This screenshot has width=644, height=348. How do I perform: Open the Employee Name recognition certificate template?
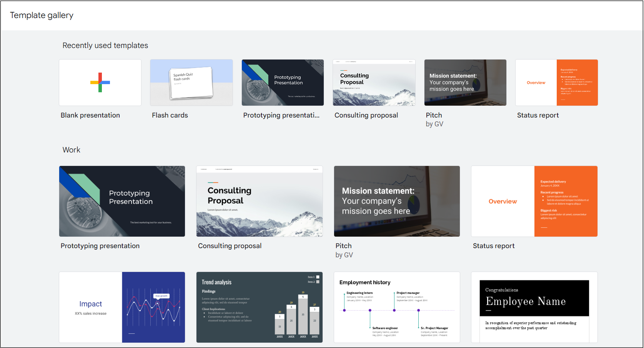coord(534,307)
